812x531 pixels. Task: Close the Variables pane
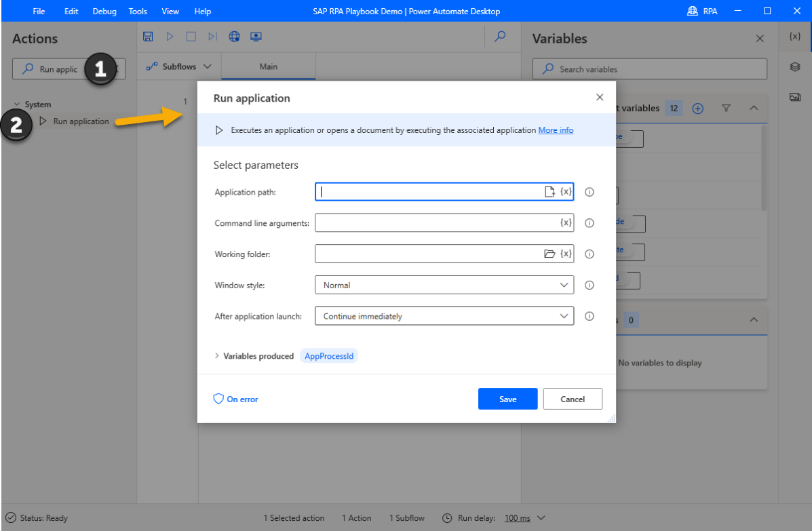click(760, 38)
